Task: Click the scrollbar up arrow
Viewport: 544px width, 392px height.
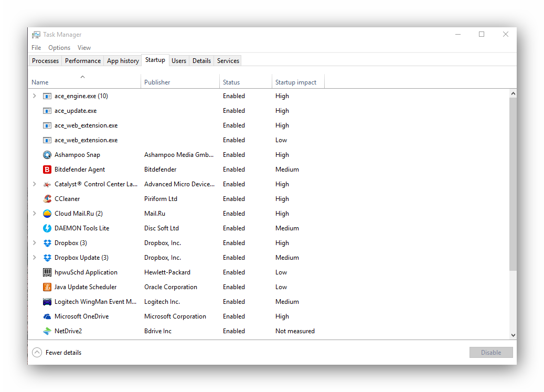Action: (x=513, y=93)
